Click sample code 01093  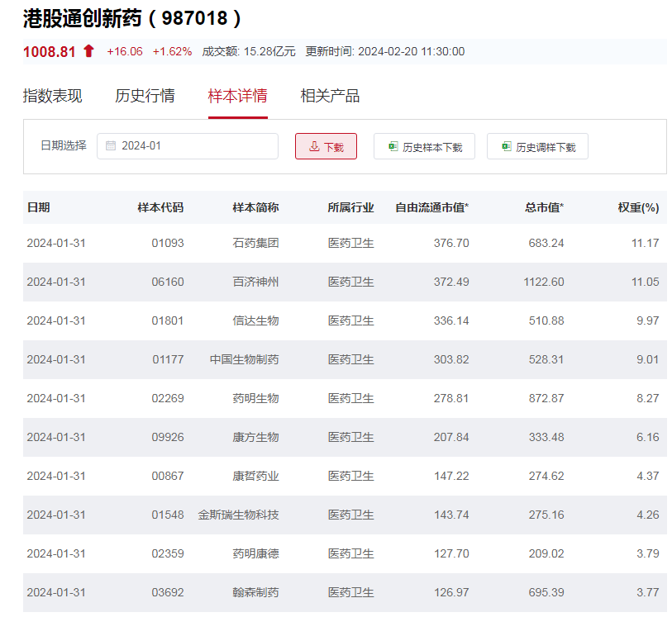click(168, 243)
